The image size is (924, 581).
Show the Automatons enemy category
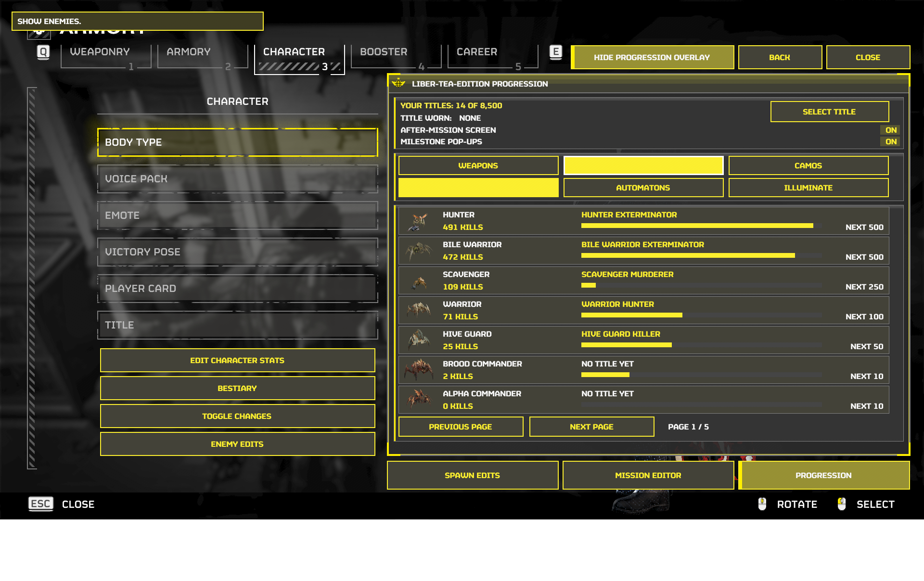click(643, 188)
